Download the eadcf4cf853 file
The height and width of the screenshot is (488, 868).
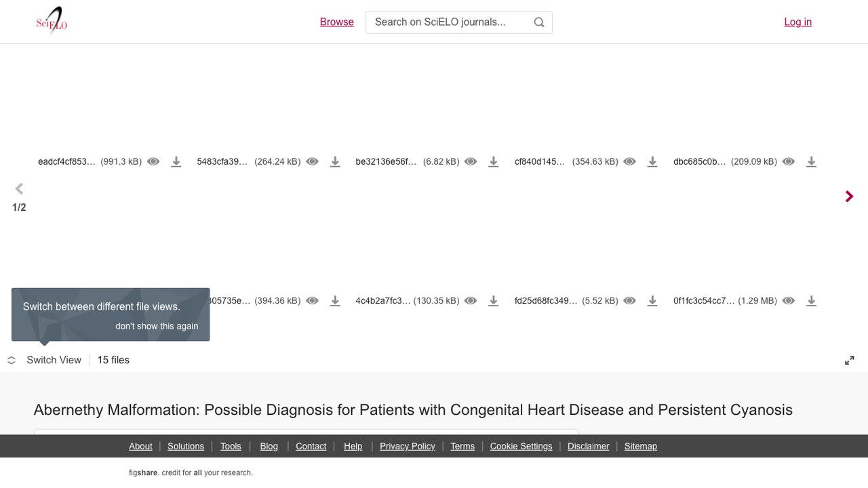click(176, 161)
